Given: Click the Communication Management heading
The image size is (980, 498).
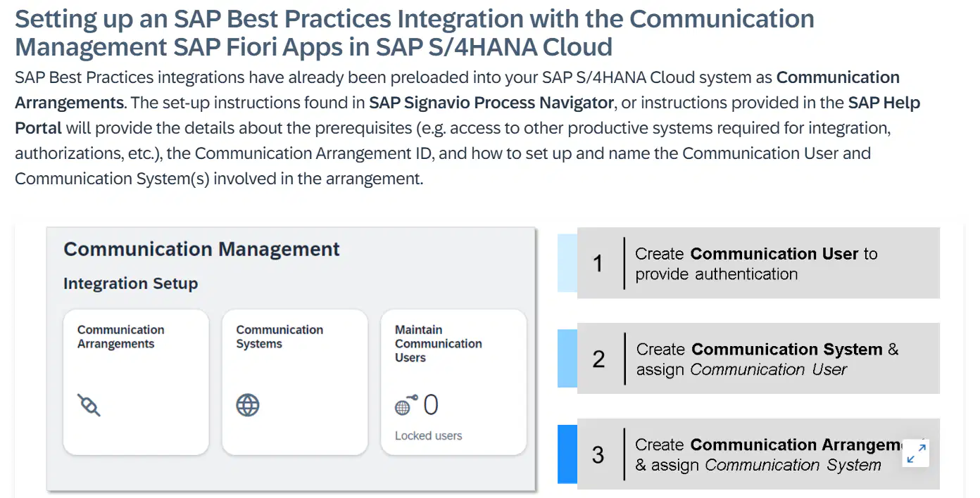Looking at the screenshot, I should tap(201, 249).
